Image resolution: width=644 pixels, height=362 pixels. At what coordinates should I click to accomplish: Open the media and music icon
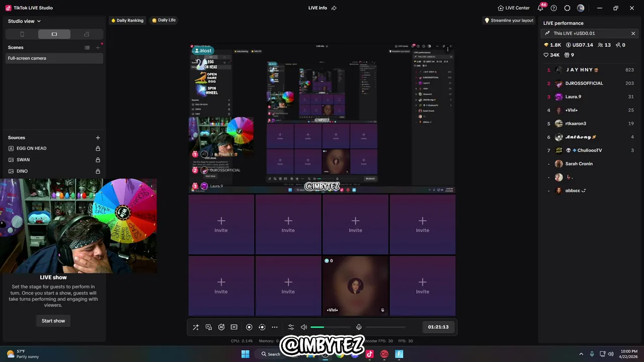tap(209, 327)
